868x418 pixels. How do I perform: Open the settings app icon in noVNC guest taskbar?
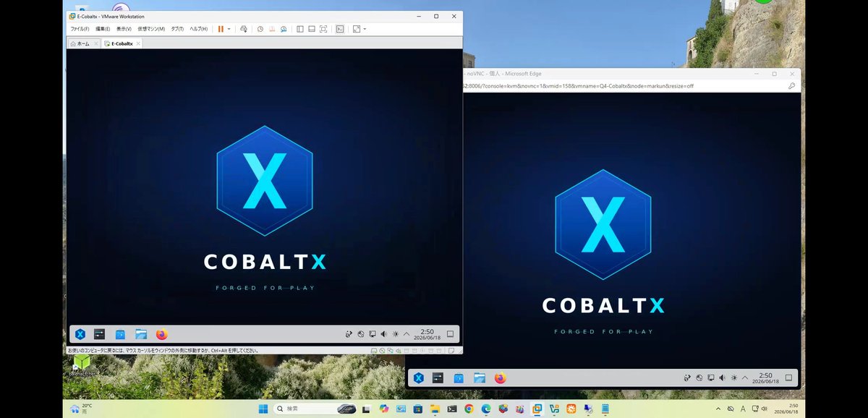(438, 378)
